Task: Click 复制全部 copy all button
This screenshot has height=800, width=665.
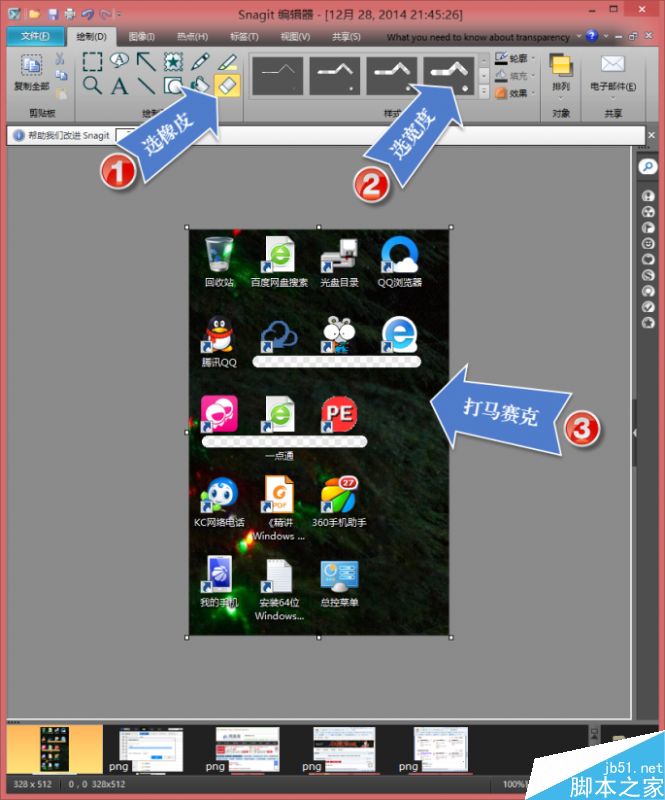Action: 32,73
